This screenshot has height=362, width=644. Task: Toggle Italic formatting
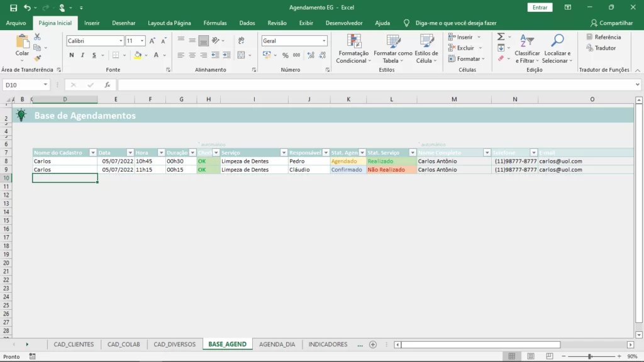tap(82, 55)
